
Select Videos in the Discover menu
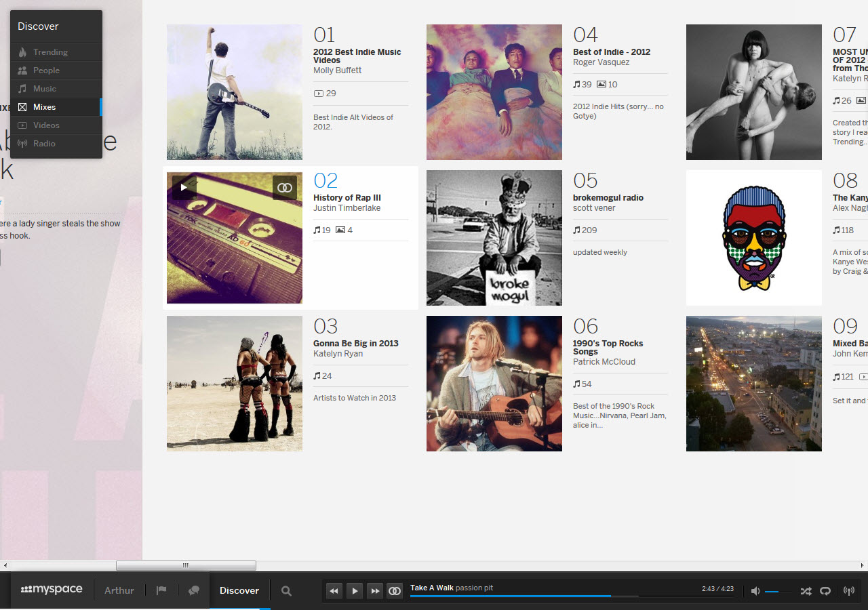click(46, 125)
